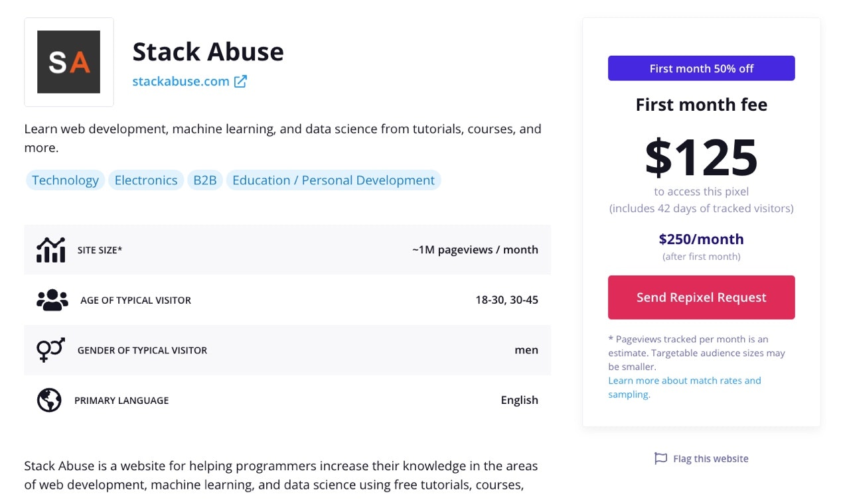
Task: Click the First month 50% off banner
Action: 701,68
